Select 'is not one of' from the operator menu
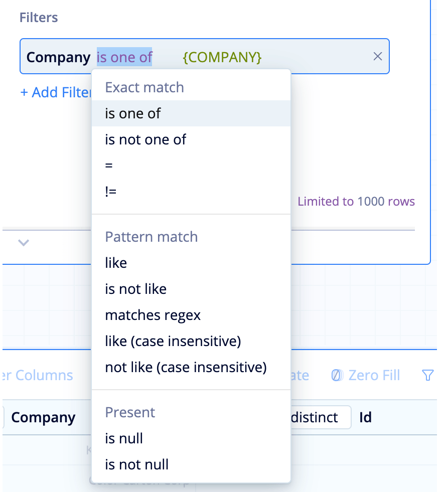448x492 pixels. [145, 139]
